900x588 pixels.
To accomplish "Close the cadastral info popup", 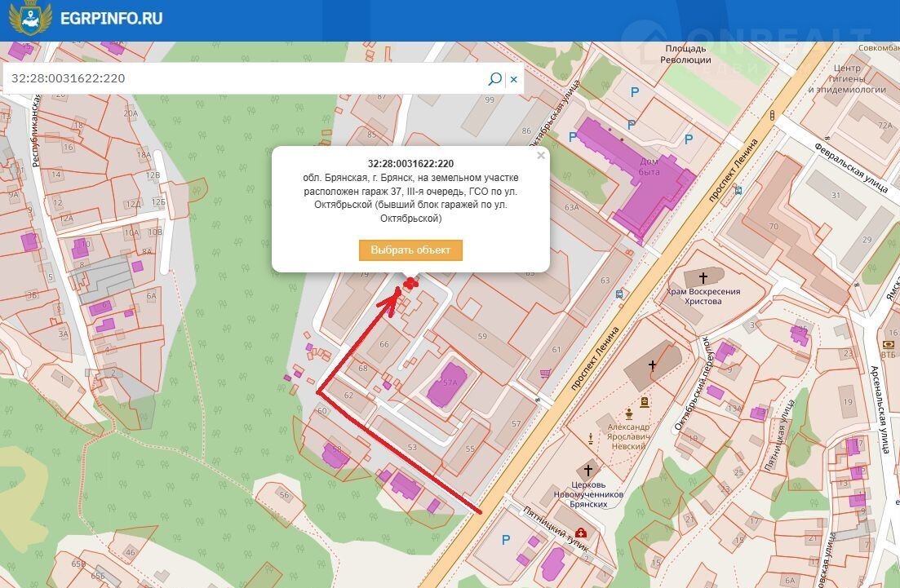I will click(x=540, y=155).
